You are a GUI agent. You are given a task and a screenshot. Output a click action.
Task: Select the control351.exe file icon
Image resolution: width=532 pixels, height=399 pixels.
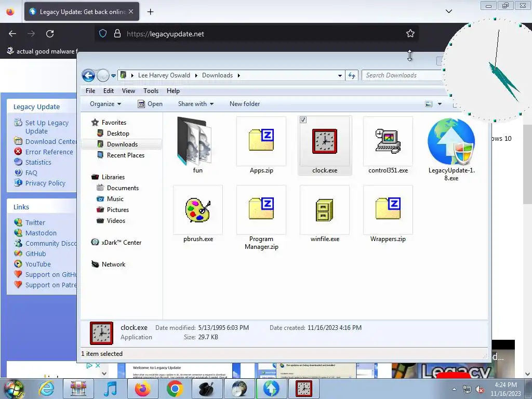point(388,141)
